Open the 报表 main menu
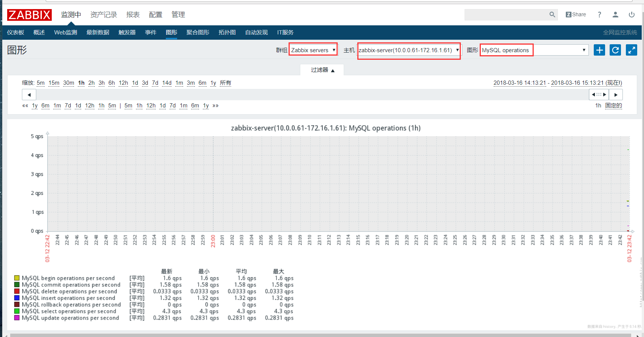Screen dimensions: 644x337 pyautogui.click(x=133, y=15)
